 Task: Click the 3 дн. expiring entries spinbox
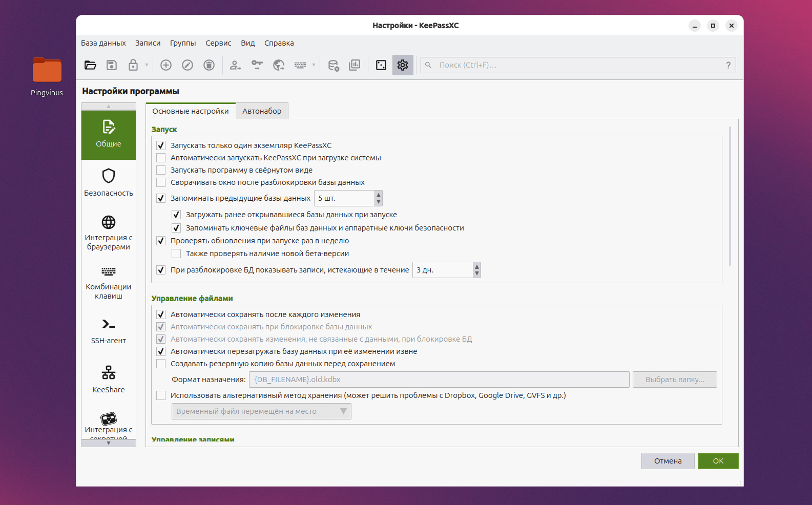pyautogui.click(x=447, y=270)
